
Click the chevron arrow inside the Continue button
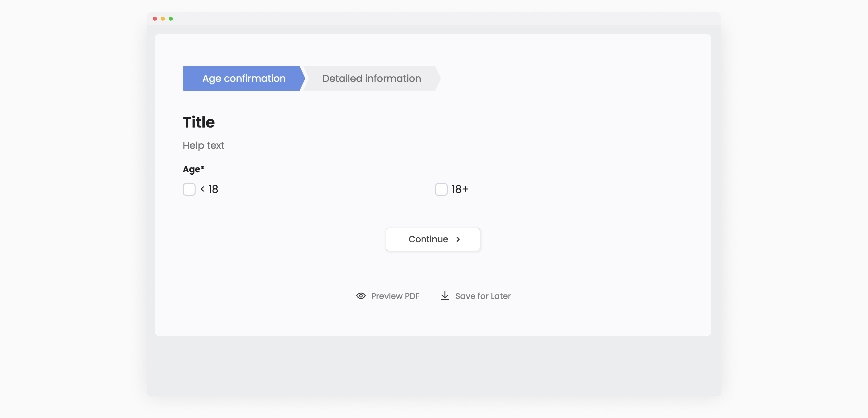458,239
